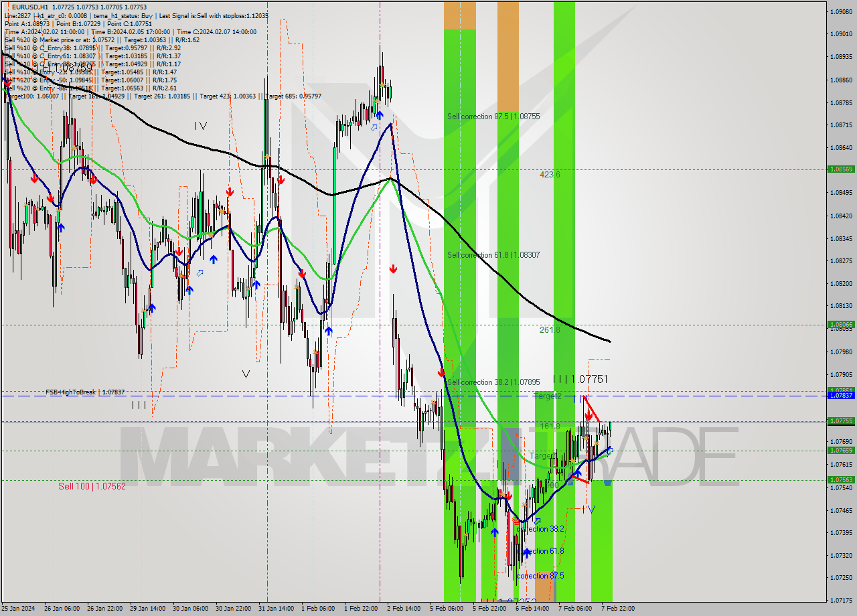Click the green 1.08569 price tag
The width and height of the screenshot is (857, 616).
click(841, 169)
